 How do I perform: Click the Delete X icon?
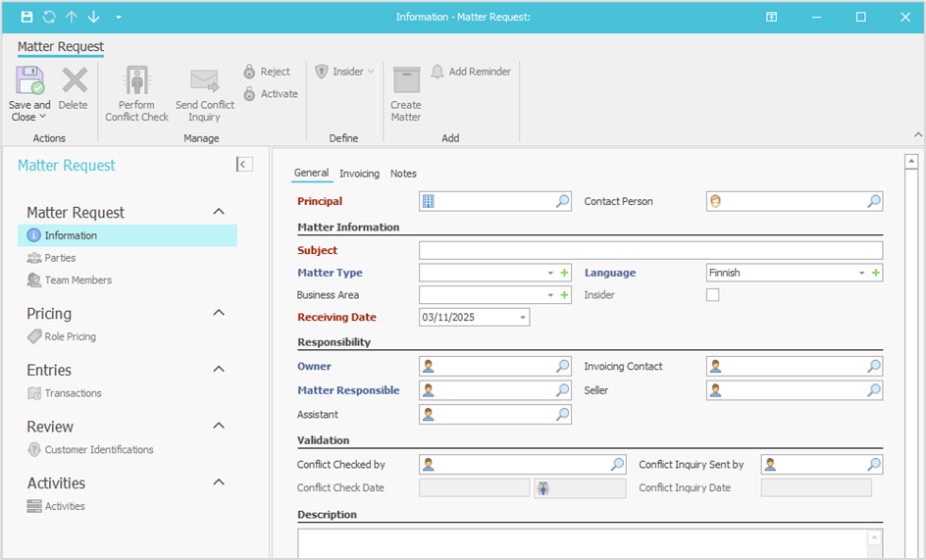tap(74, 80)
